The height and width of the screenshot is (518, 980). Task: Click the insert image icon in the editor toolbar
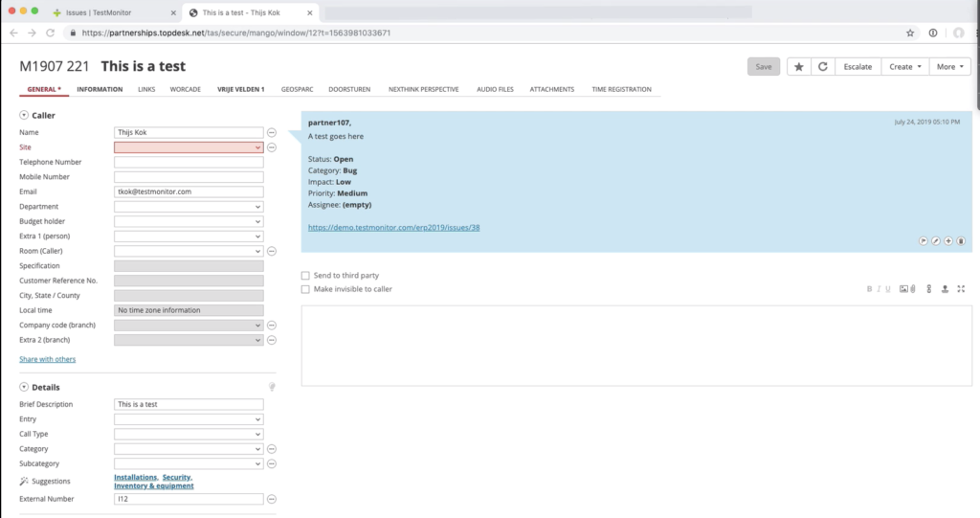coord(903,289)
